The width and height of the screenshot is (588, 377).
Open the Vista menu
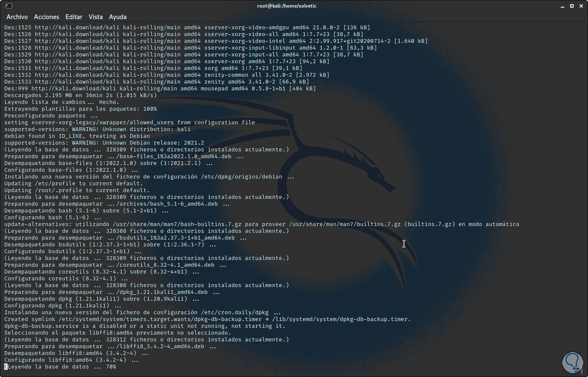pyautogui.click(x=96, y=17)
